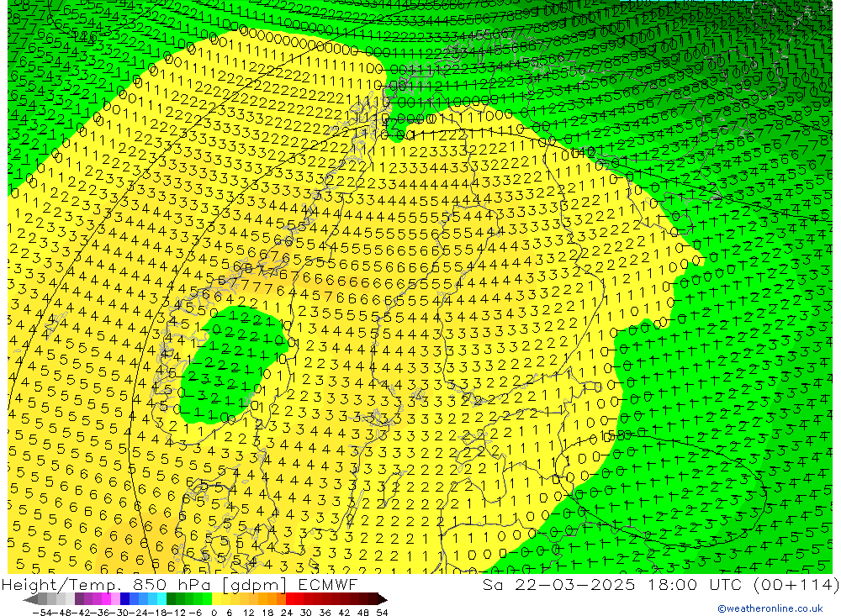This screenshot has height=616, width=841.
Task: Click the 0 label on the temperature scale
Action: [x=214, y=612]
